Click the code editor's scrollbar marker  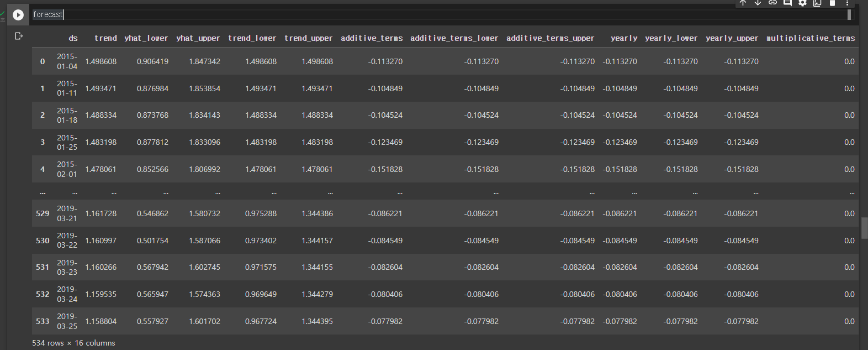tap(849, 14)
